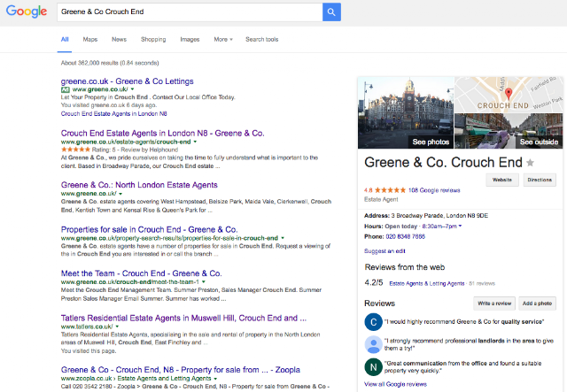Click Suggest an edit link

tap(384, 251)
